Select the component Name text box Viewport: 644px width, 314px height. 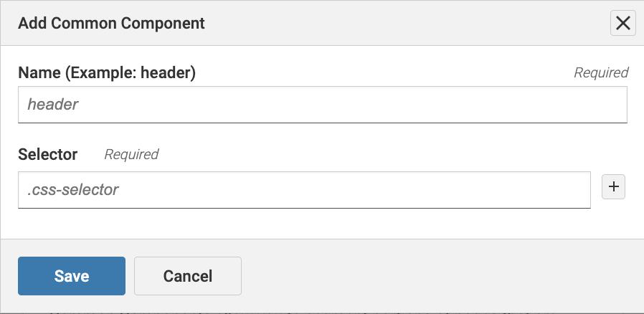pyautogui.click(x=323, y=105)
